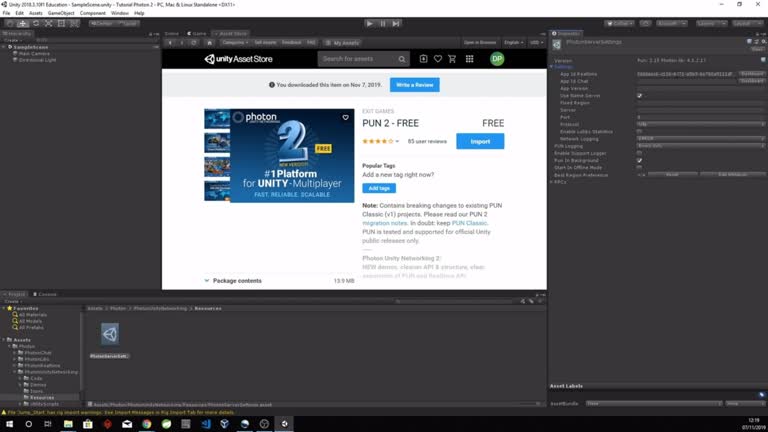
Task: Open Visual Studio Code from taskbar
Action: (x=206, y=424)
